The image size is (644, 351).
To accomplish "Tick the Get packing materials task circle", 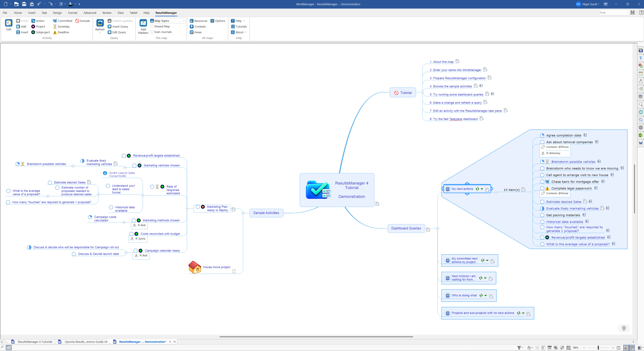I will click(542, 215).
